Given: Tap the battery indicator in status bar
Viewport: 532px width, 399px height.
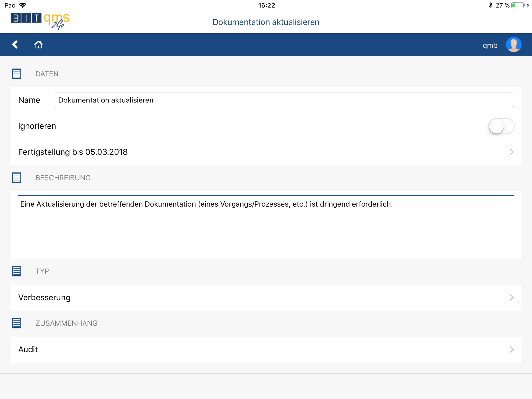Looking at the screenshot, I should 517,5.
